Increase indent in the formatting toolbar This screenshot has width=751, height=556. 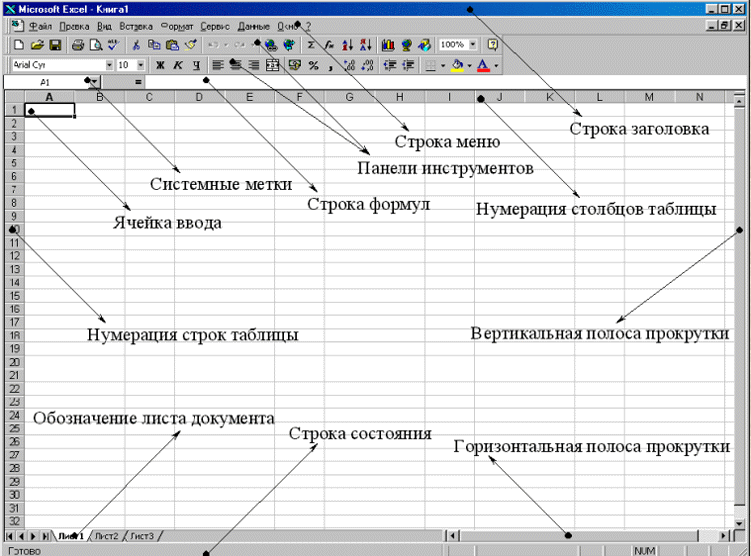pos(408,65)
